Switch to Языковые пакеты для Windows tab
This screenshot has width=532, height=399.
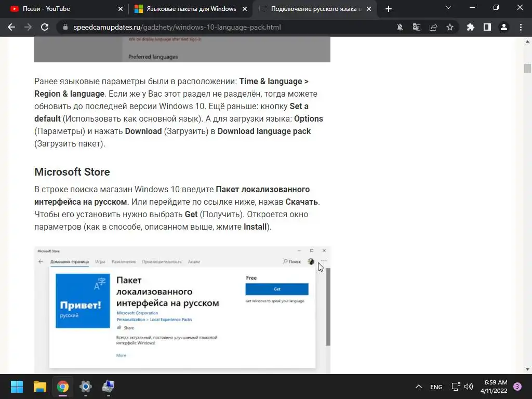191,9
